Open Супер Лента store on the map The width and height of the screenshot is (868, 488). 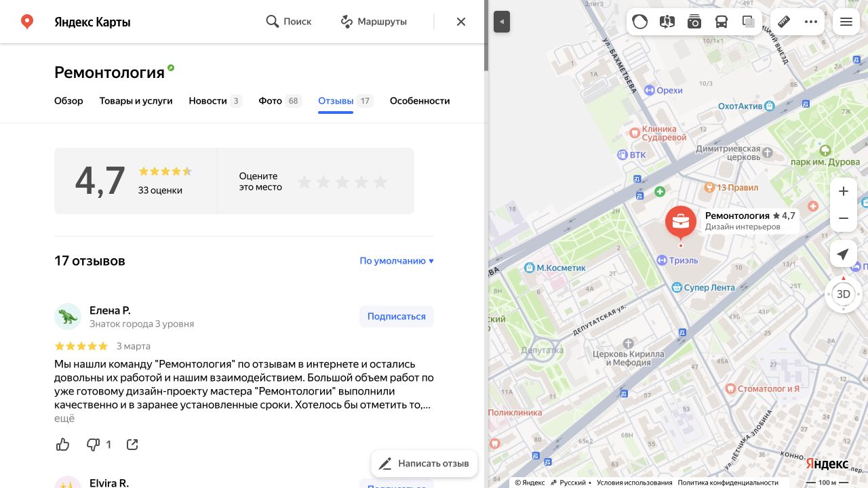point(703,287)
